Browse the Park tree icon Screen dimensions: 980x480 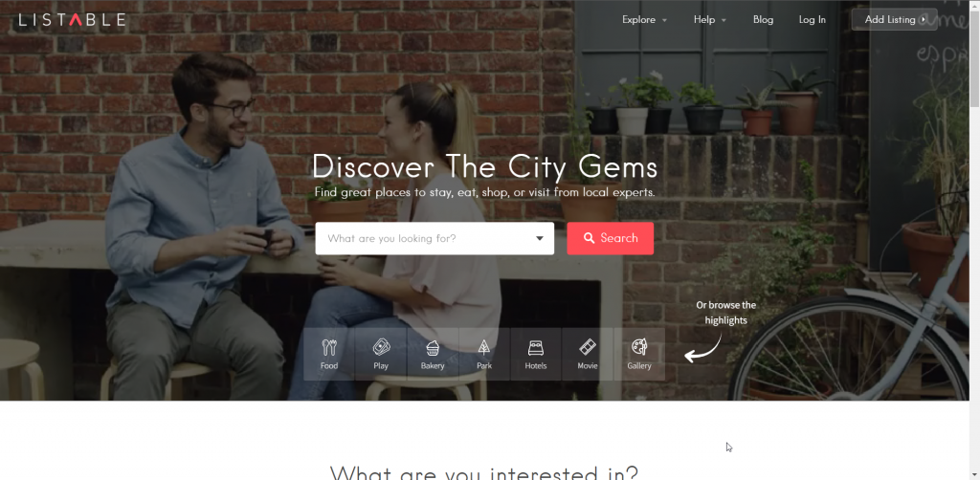click(x=484, y=348)
